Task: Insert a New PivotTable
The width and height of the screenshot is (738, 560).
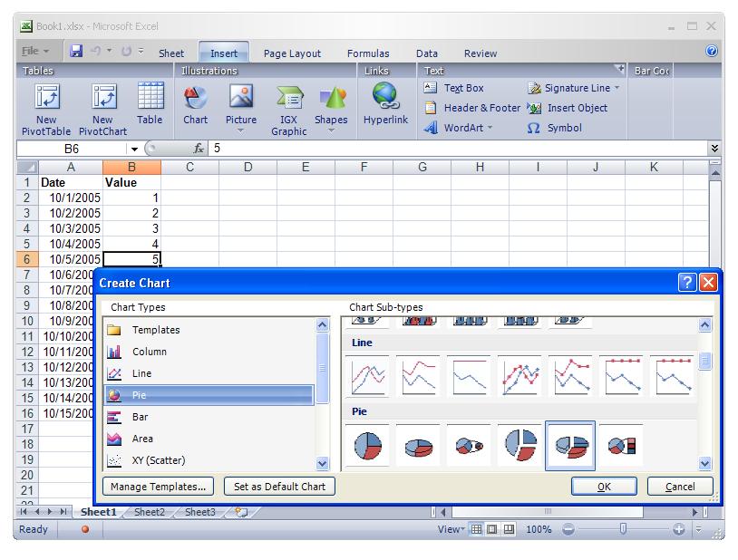Action: [x=46, y=109]
